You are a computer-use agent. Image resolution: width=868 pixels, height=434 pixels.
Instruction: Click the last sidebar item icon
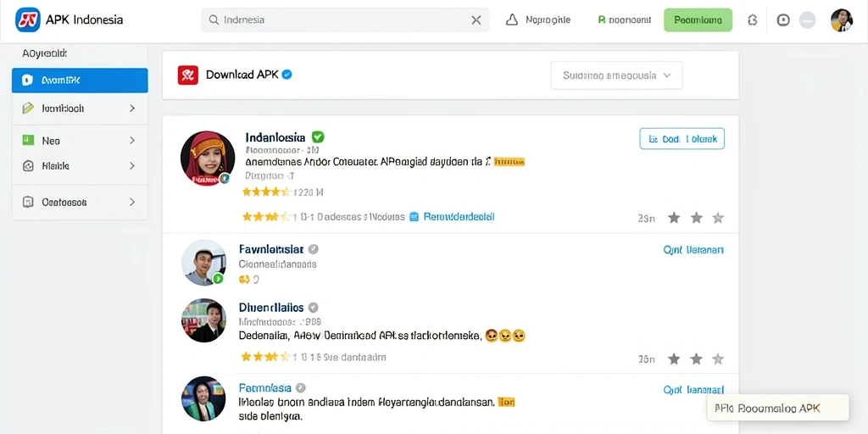28,202
